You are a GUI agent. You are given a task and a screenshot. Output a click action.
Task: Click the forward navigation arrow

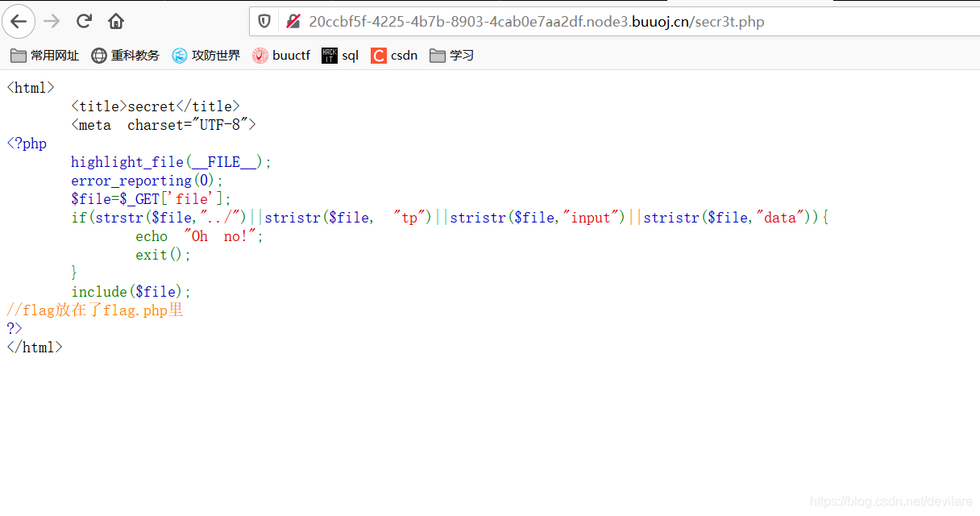click(52, 22)
